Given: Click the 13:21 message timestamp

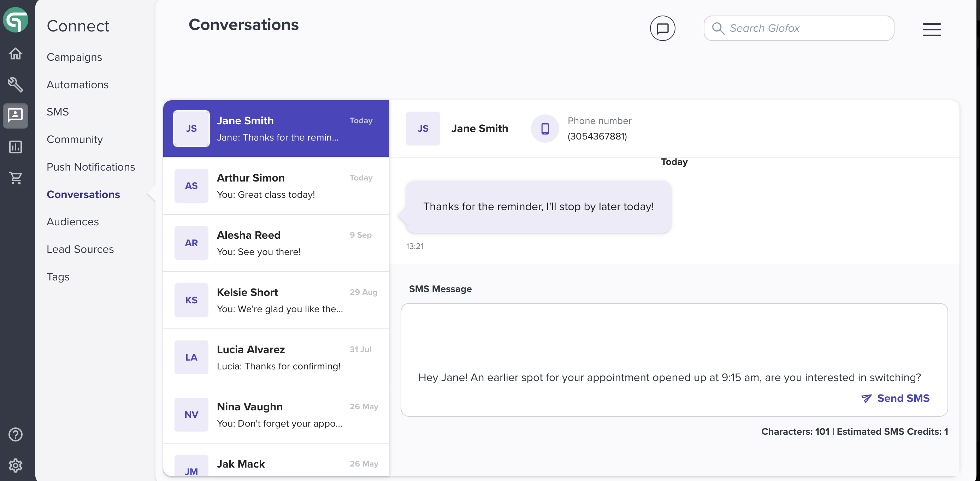Looking at the screenshot, I should coord(415,246).
